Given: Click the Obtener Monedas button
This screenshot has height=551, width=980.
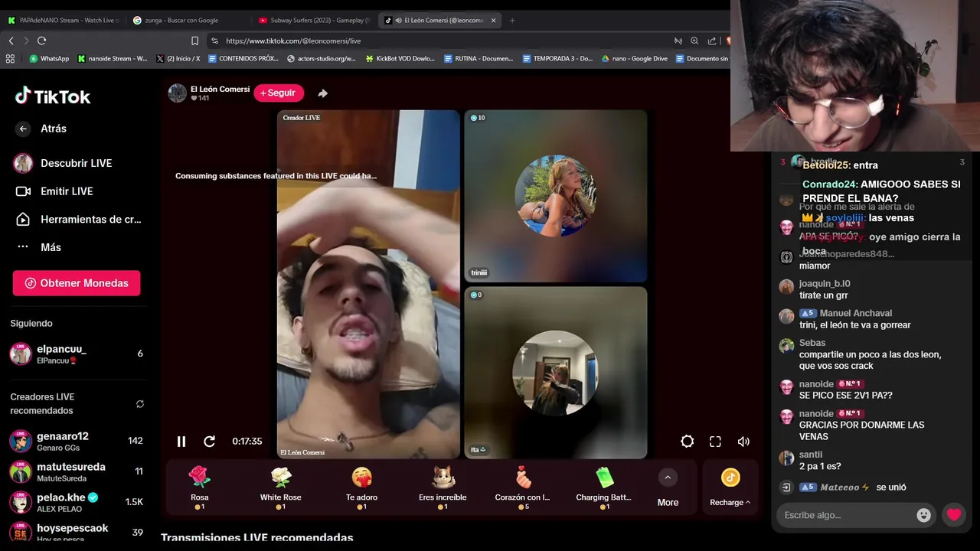Looking at the screenshot, I should (77, 283).
